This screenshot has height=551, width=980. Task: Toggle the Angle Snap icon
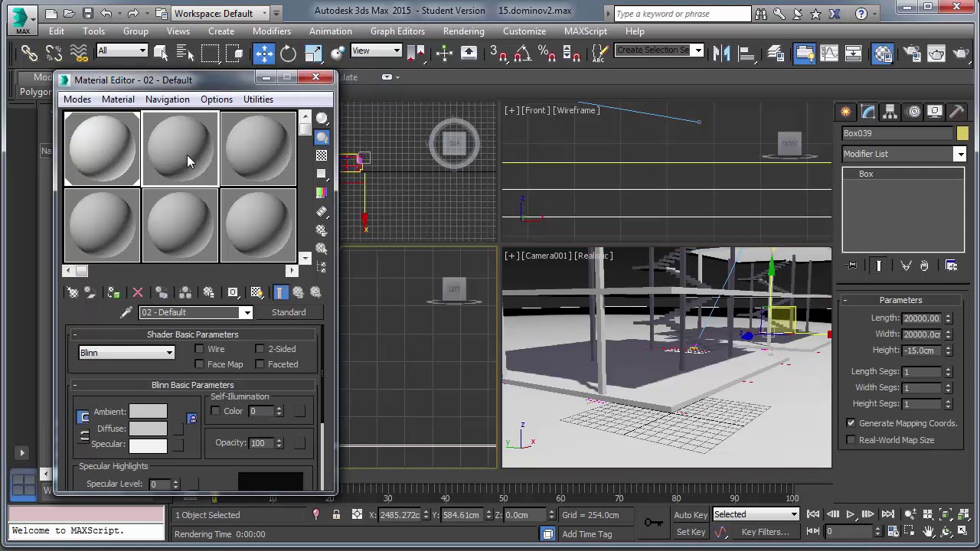[x=523, y=53]
